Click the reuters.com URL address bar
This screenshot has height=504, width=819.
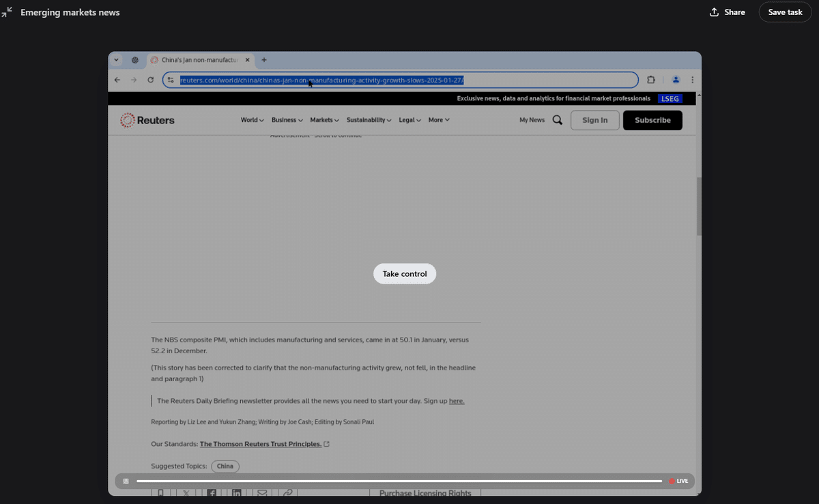click(400, 80)
